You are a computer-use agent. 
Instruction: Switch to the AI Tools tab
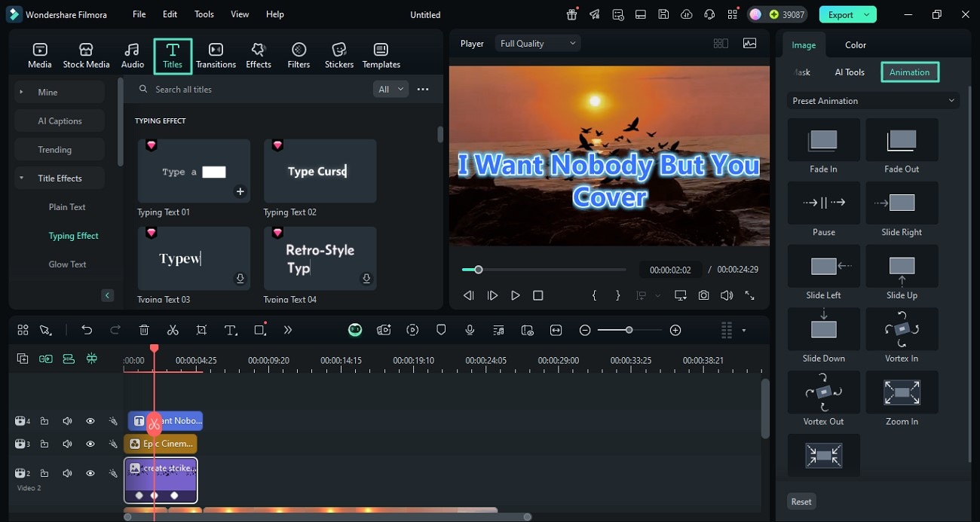coord(850,72)
